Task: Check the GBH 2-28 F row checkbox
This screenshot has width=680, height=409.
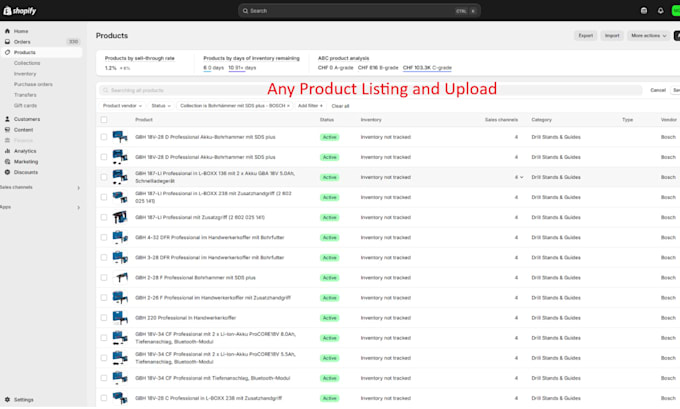Action: [x=104, y=278]
